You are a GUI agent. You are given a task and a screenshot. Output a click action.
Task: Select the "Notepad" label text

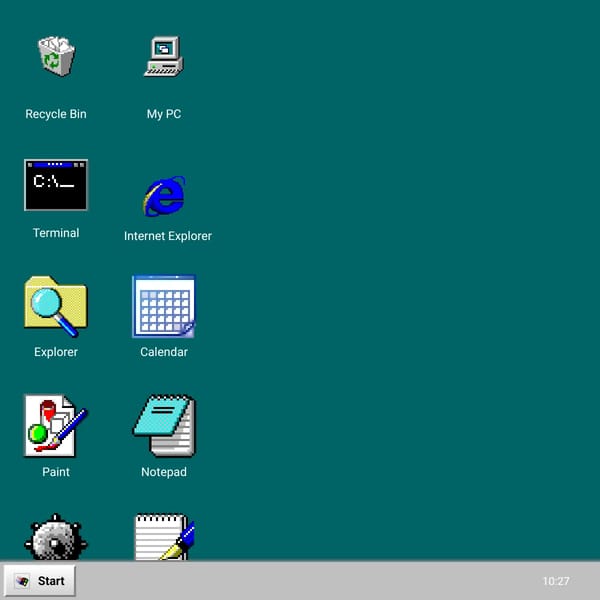pyautogui.click(x=164, y=472)
